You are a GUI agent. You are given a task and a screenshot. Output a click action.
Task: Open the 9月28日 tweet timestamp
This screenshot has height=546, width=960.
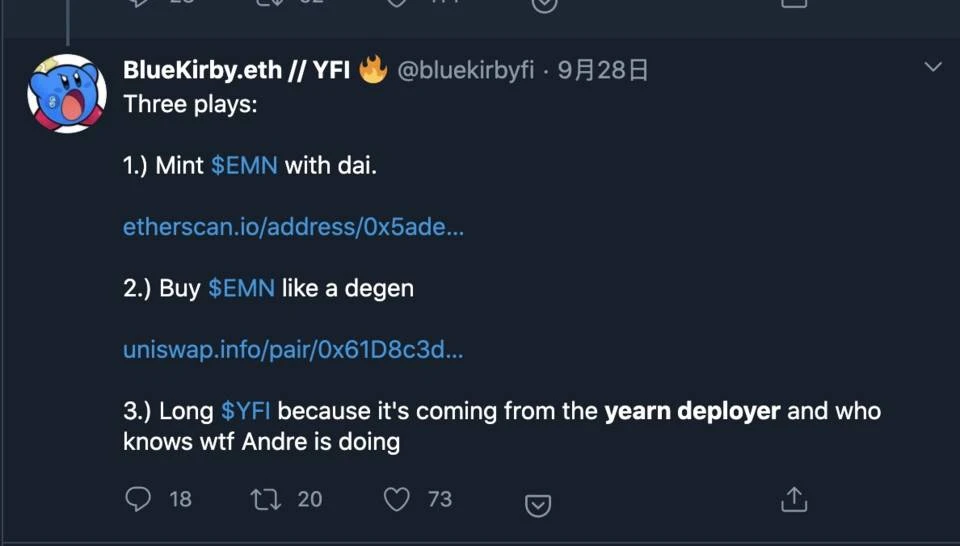602,70
